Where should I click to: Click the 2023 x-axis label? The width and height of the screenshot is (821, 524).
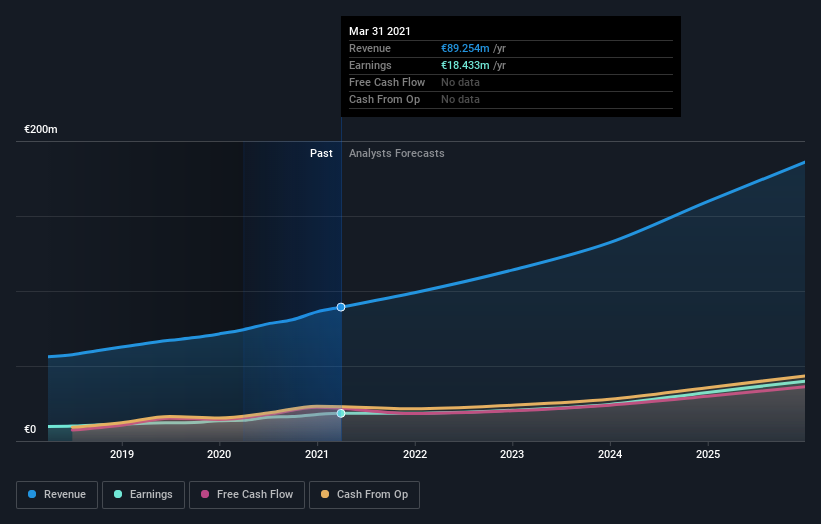512,454
